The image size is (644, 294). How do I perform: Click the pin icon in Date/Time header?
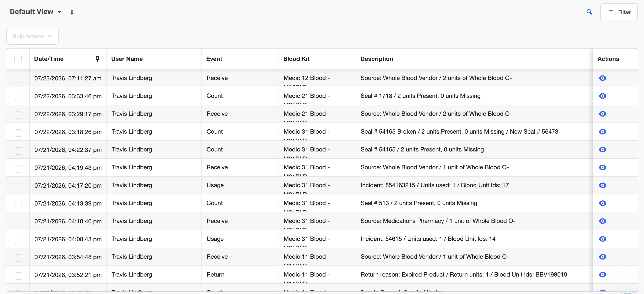point(98,59)
